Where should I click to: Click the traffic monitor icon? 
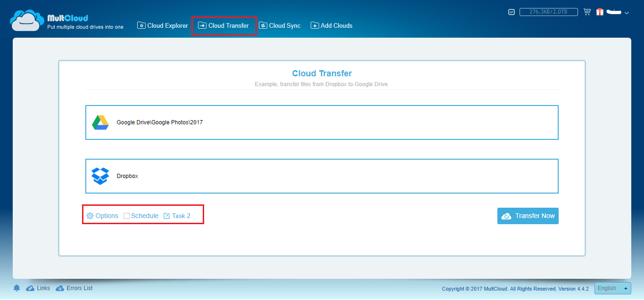[x=511, y=12]
